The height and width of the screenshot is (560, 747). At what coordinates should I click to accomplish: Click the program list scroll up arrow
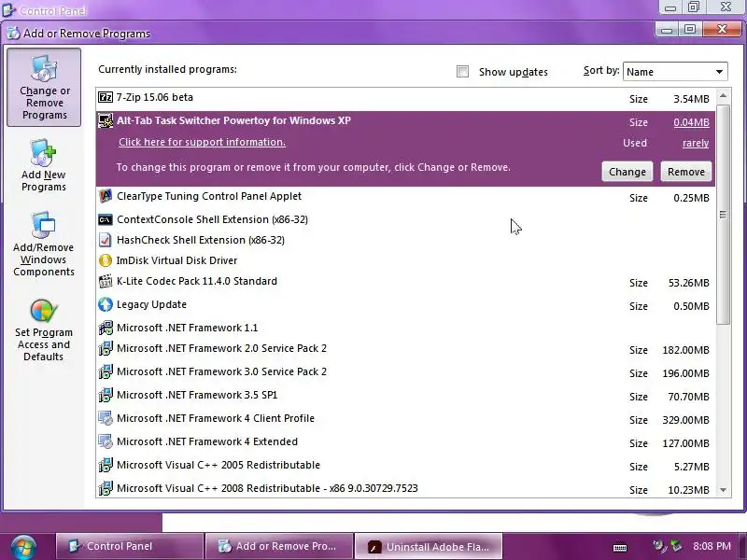[x=723, y=96]
